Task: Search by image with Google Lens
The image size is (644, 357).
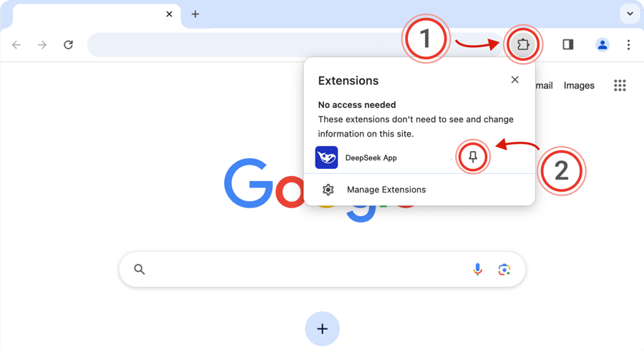Action: pos(504,270)
